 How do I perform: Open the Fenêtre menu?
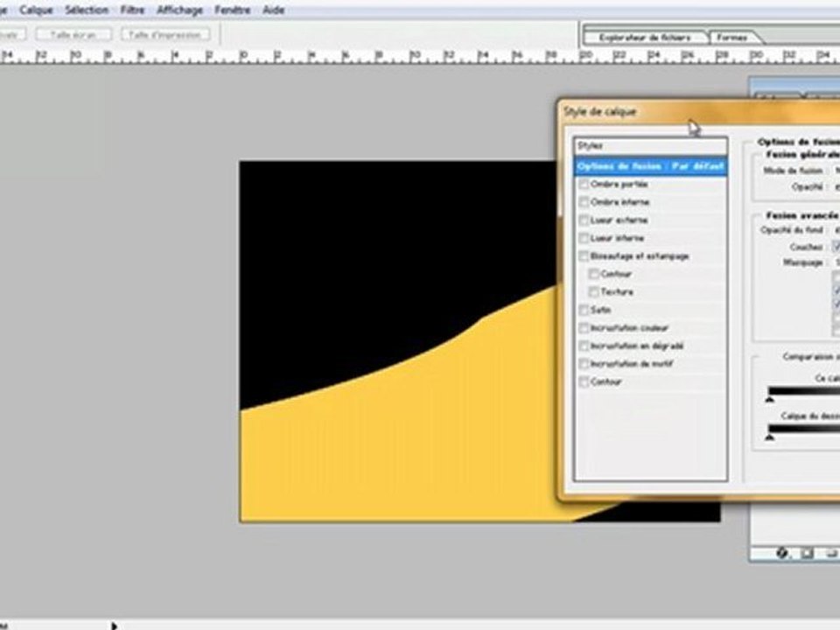(232, 10)
